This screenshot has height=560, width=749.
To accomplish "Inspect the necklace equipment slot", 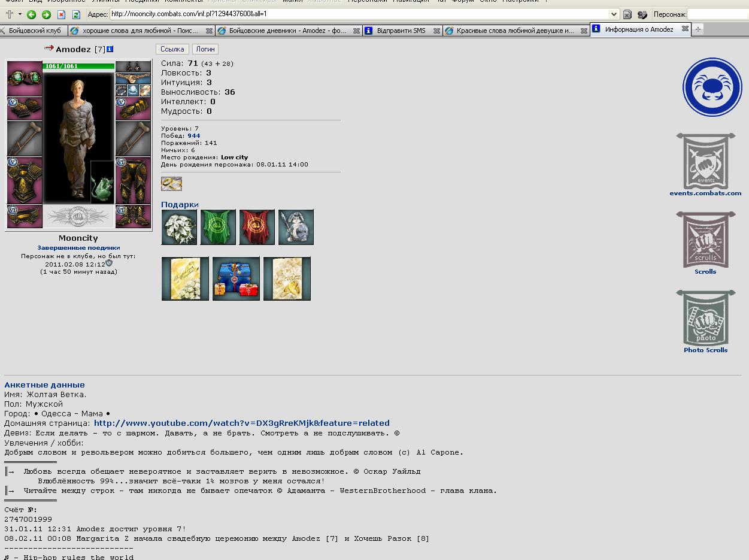I will coord(133,78).
